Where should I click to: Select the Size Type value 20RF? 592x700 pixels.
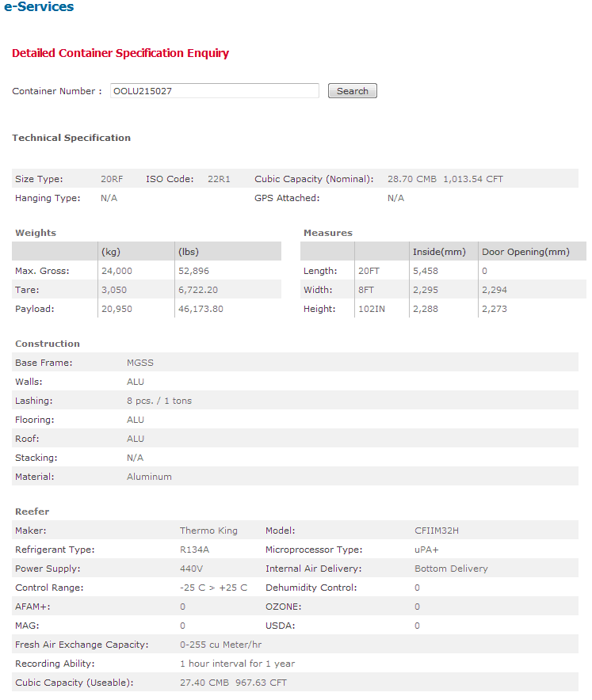coord(112,179)
